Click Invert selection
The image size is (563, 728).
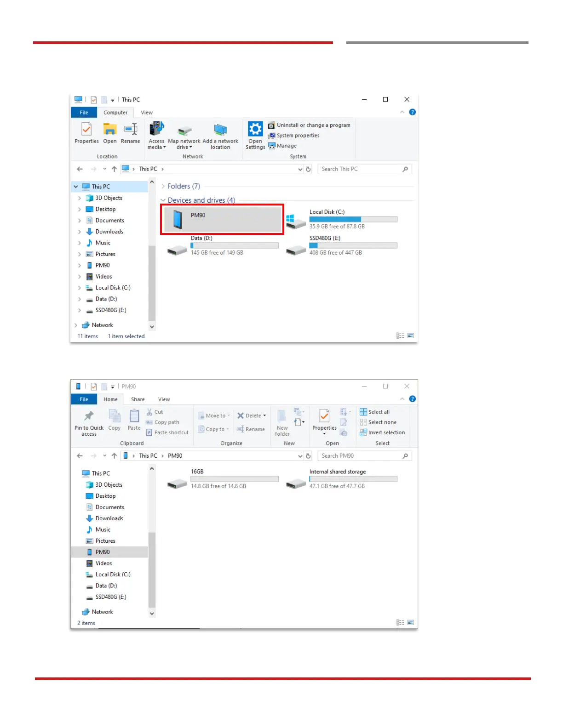click(383, 432)
